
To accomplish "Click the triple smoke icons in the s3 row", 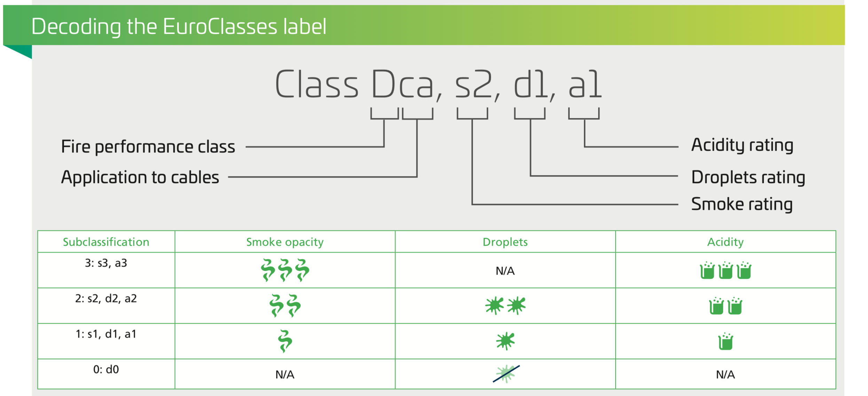I will (x=285, y=270).
